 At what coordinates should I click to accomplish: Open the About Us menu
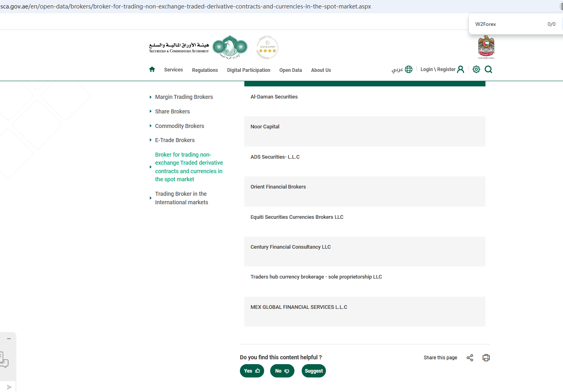[321, 70]
